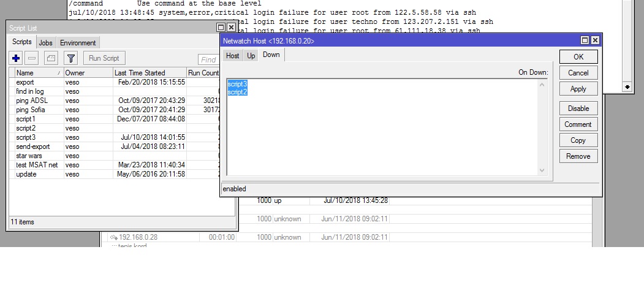The width and height of the screenshot is (644, 282).
Task: Sort by Owner column header
Action: click(88, 73)
